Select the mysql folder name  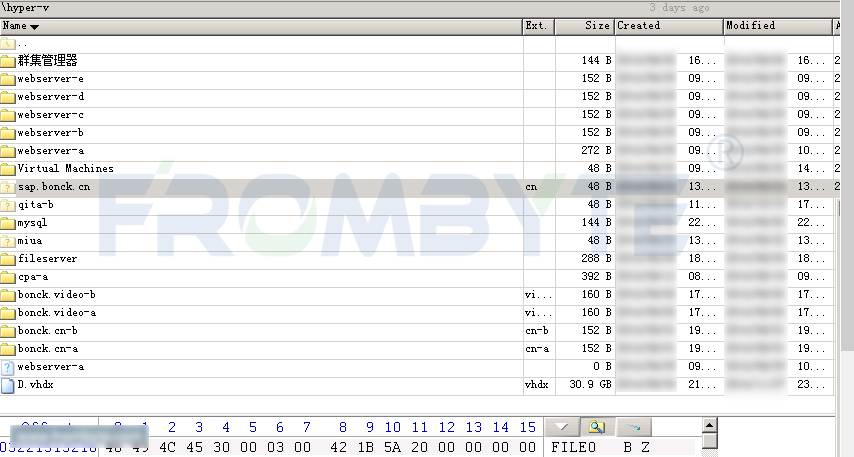(x=32, y=223)
